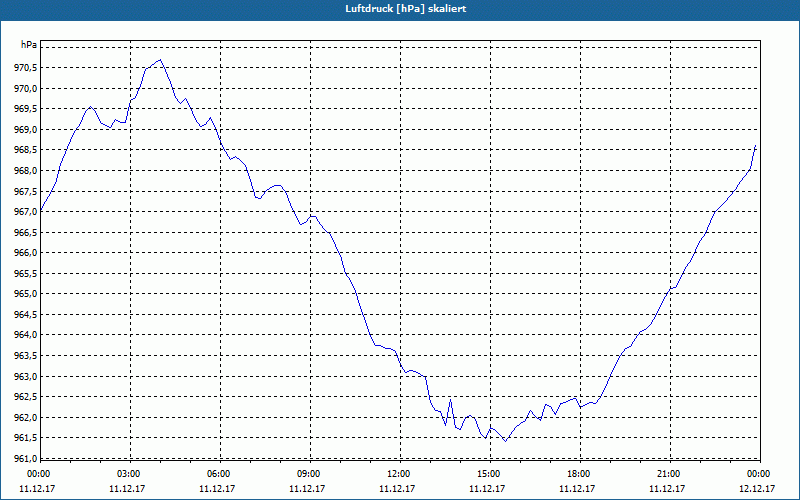Select the 967,0 y-axis label
Viewport: 800px width, 500px height.
tap(24, 212)
